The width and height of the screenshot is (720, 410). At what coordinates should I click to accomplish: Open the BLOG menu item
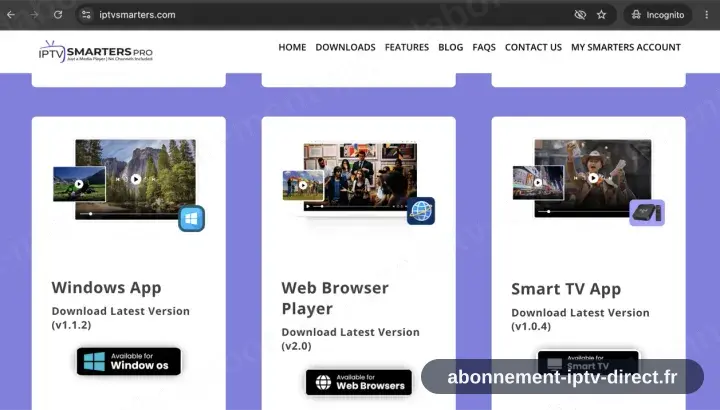point(450,47)
